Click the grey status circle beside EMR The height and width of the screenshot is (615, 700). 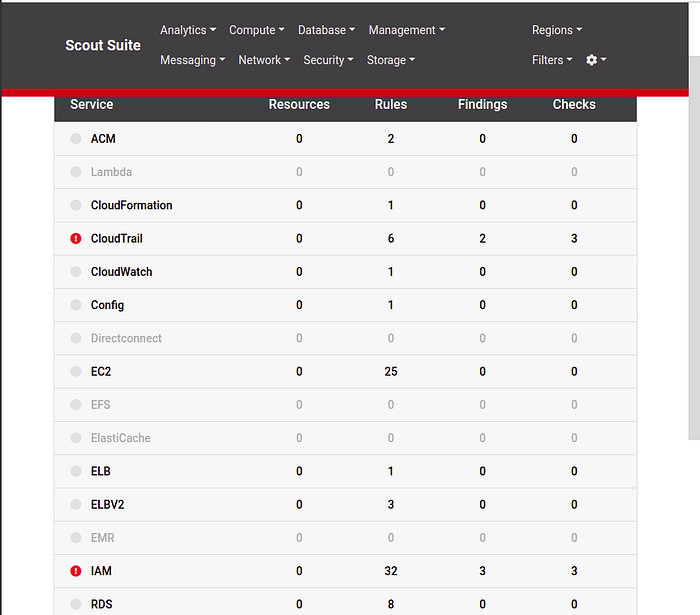(76, 538)
